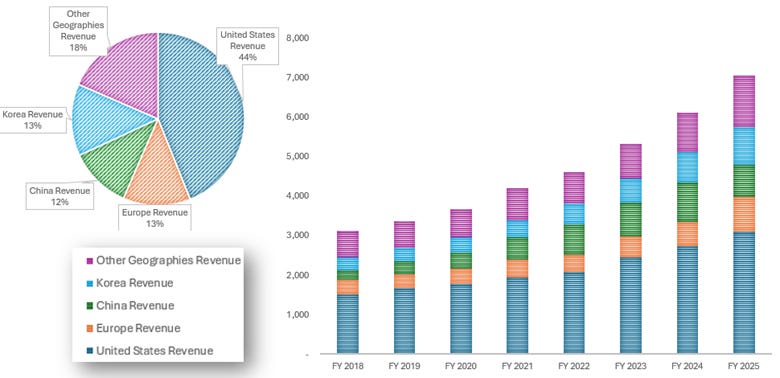Select the FY 2025 China green segment
Screen dimensions: 780x378
(x=744, y=181)
